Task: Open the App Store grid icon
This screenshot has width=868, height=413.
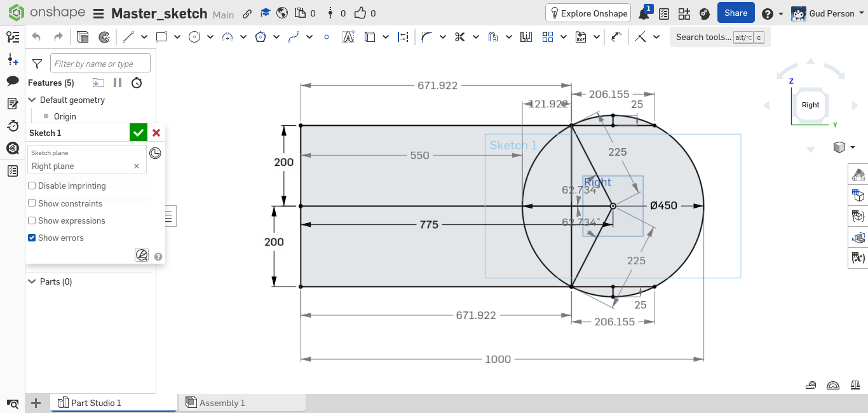Action: 684,13
